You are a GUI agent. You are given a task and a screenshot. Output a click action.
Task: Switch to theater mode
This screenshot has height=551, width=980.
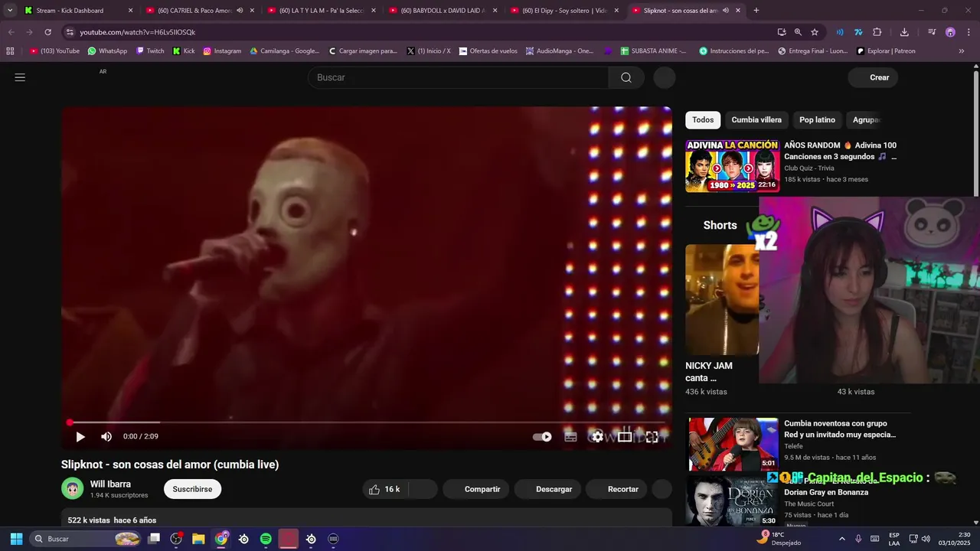625,437
